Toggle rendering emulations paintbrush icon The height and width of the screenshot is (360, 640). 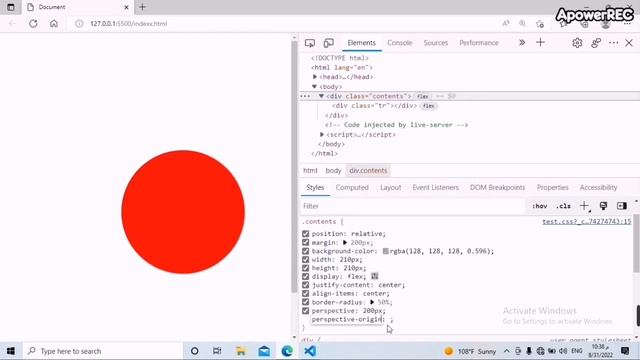pos(603,206)
